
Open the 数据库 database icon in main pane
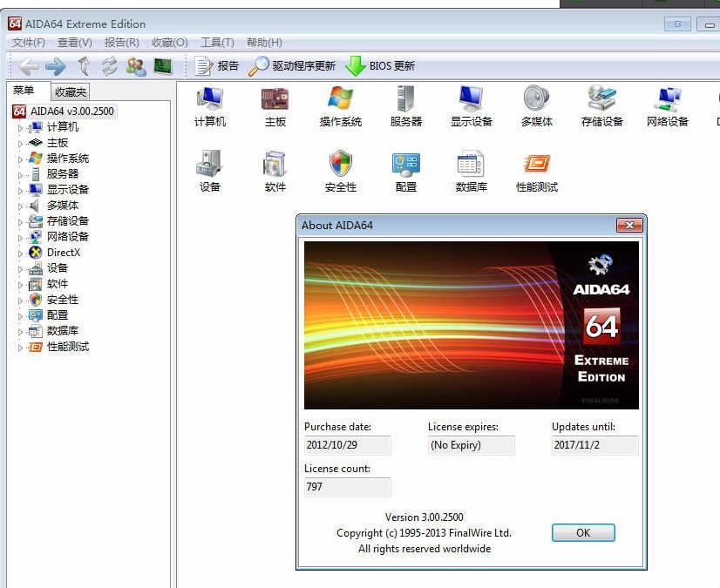[471, 172]
